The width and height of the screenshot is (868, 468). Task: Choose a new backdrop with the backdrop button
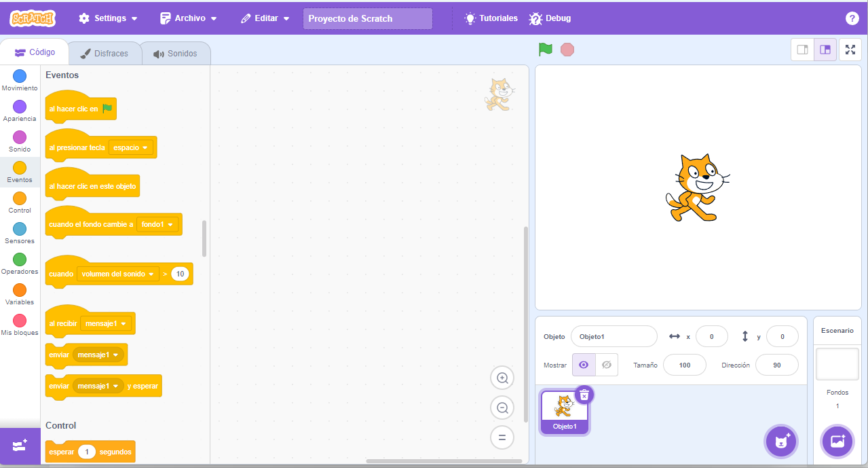click(837, 441)
